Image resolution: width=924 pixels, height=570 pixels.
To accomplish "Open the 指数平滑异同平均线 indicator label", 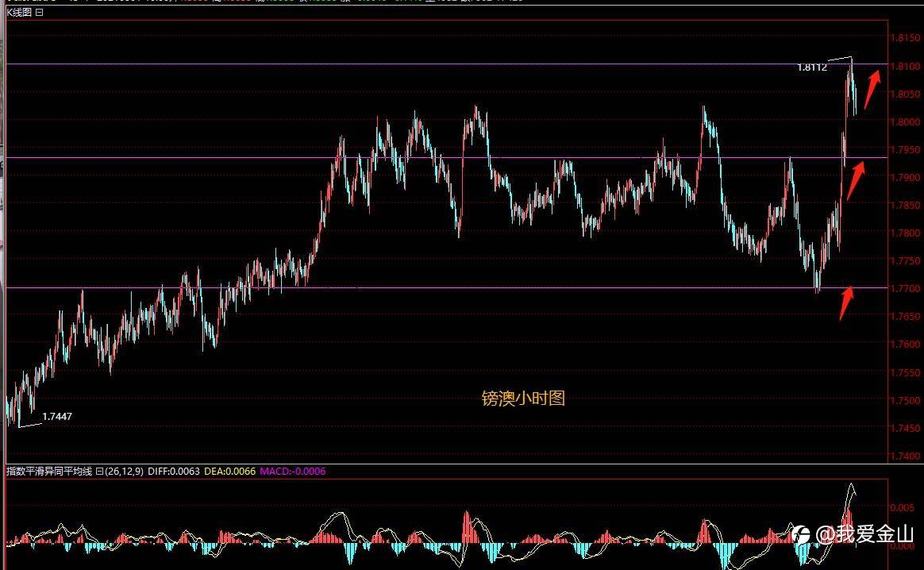I will tap(49, 471).
